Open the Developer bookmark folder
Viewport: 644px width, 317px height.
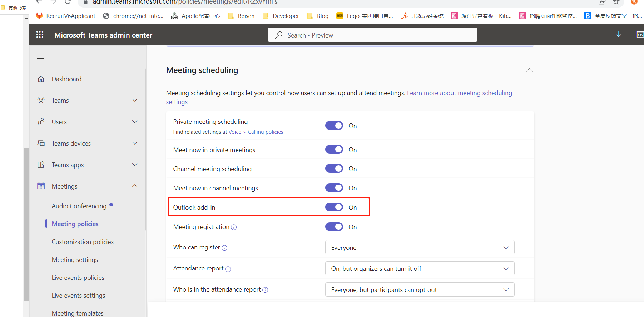(281, 16)
